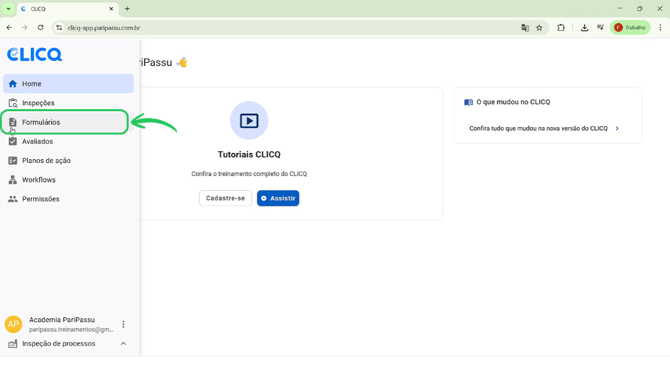Image resolution: width=670 pixels, height=376 pixels.
Task: Open site information icon in address bar
Action: (x=59, y=28)
